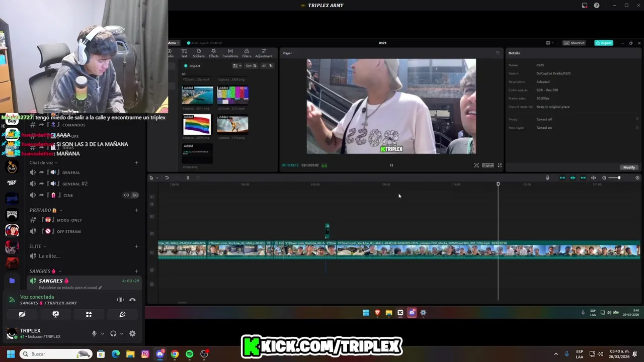
Task: Open the Player panel menu icon
Action: pos(498,53)
